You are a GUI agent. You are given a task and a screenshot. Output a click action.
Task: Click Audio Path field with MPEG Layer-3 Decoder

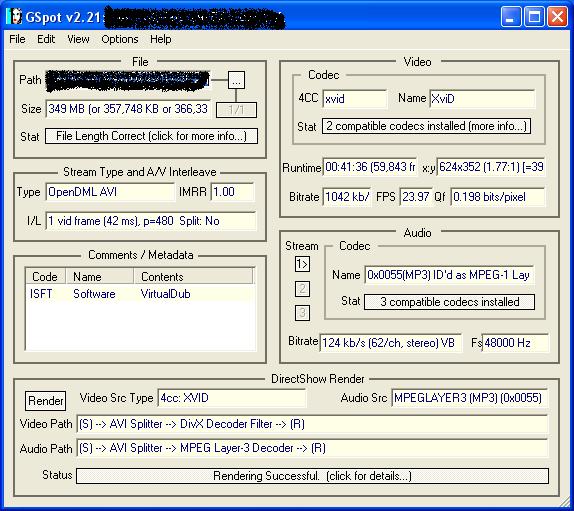312,448
